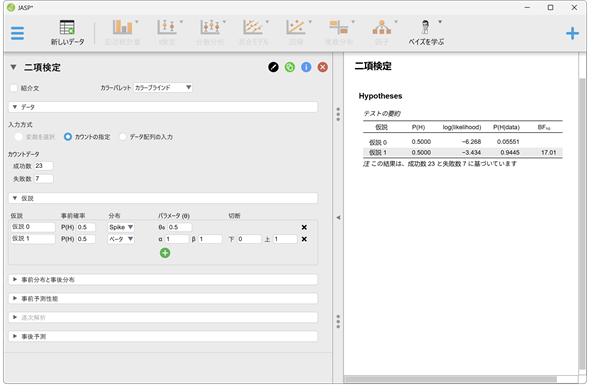Expand the 事後予測 section
Image resolution: width=590 pixels, height=387 pixels.
(163, 337)
